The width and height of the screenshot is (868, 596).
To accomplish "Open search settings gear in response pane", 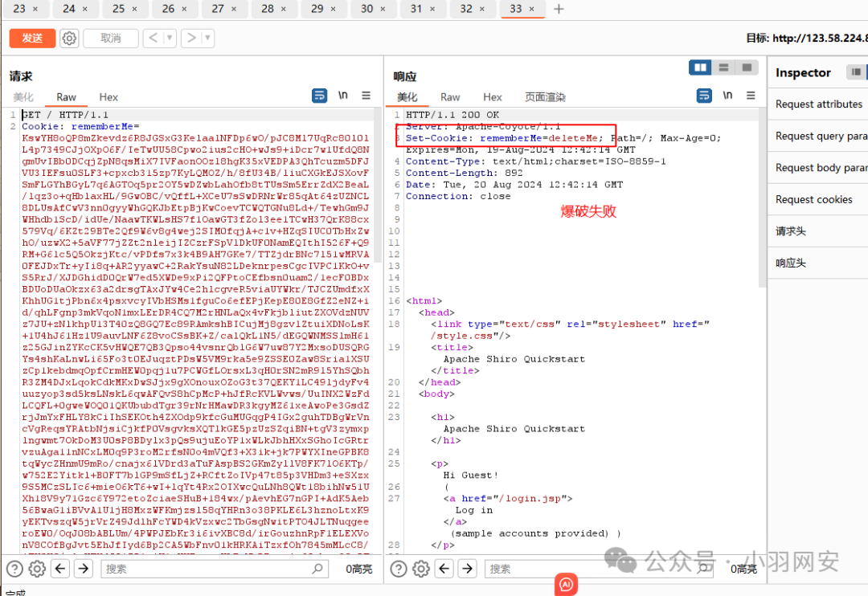I will (x=421, y=569).
